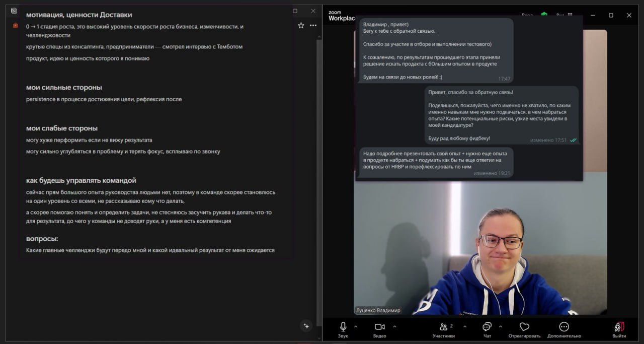
Task: Click the briefcase page icon
Action: (16, 25)
